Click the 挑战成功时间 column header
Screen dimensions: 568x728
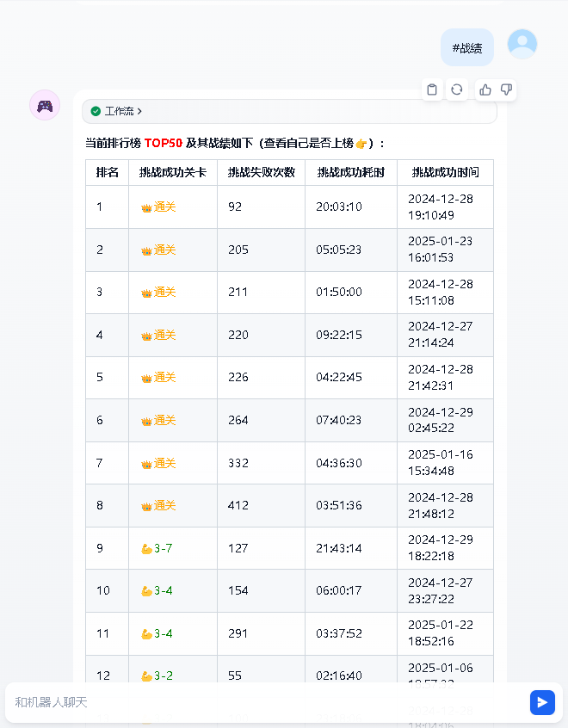(445, 172)
